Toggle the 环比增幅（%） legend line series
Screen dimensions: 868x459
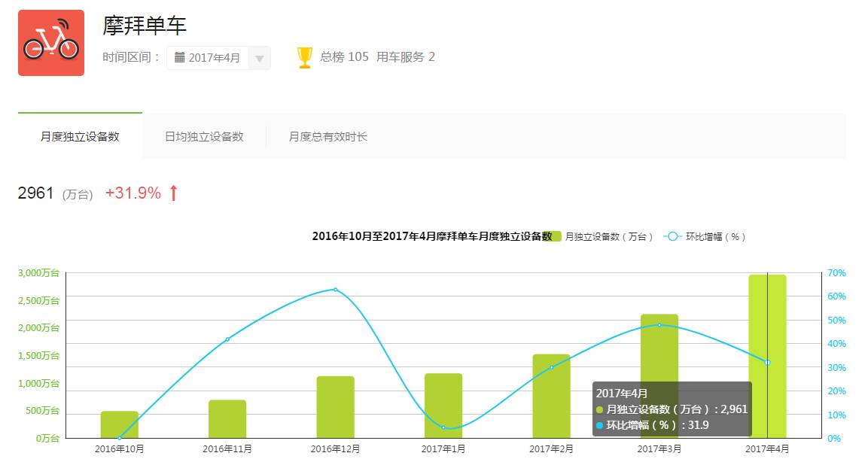pos(705,236)
